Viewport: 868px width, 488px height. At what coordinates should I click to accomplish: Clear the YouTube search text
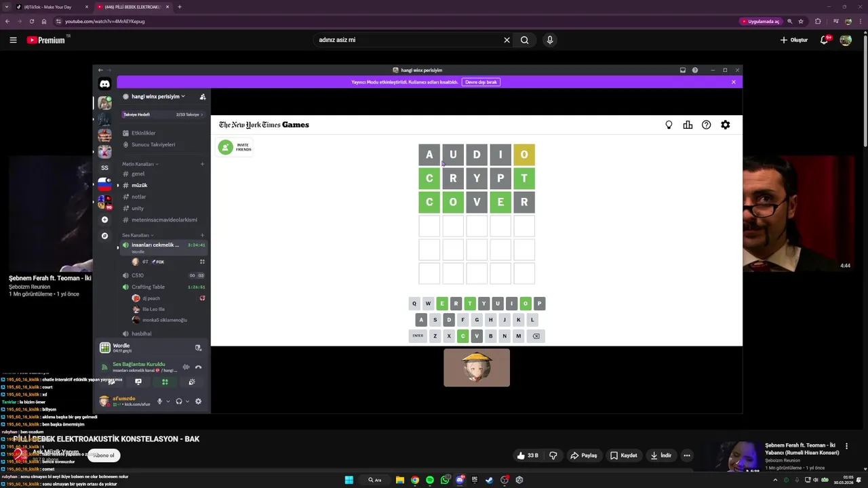pos(507,40)
